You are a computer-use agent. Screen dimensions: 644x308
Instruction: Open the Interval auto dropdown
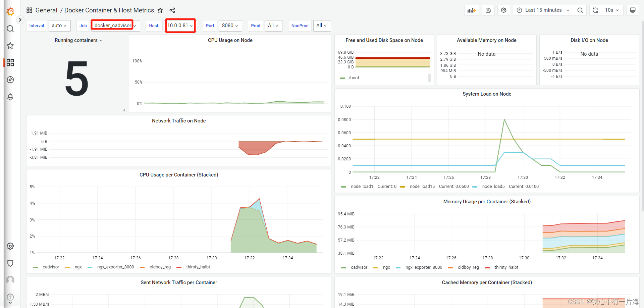tap(59, 26)
